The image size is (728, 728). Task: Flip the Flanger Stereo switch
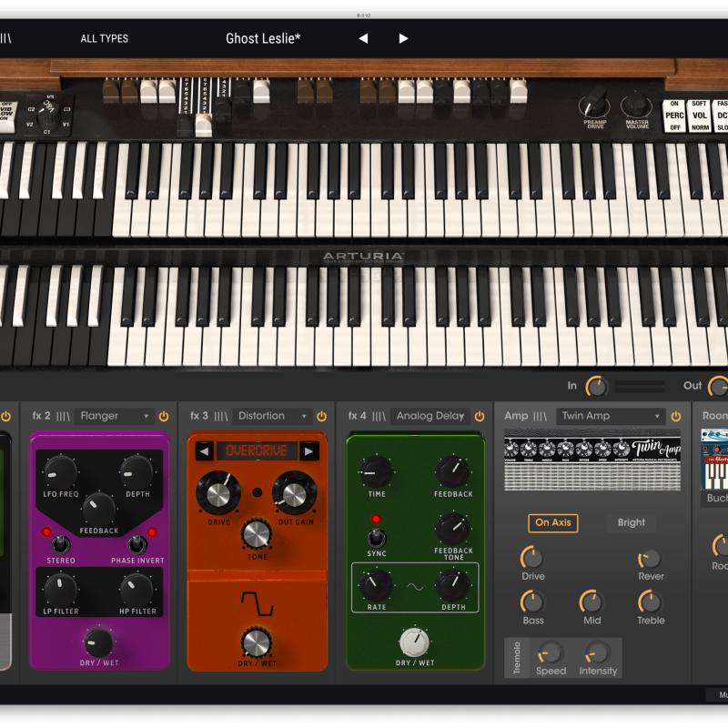point(60,543)
